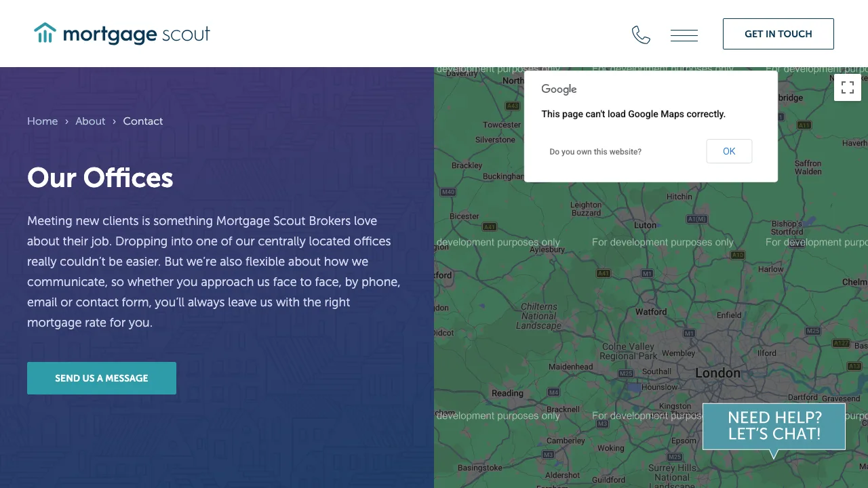
Task: Click the Luton label on the map
Action: (645, 224)
